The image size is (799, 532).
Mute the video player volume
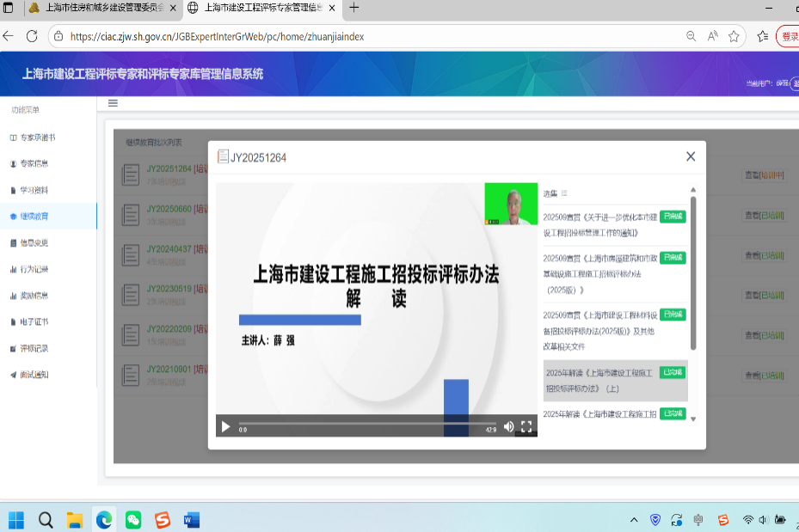508,427
